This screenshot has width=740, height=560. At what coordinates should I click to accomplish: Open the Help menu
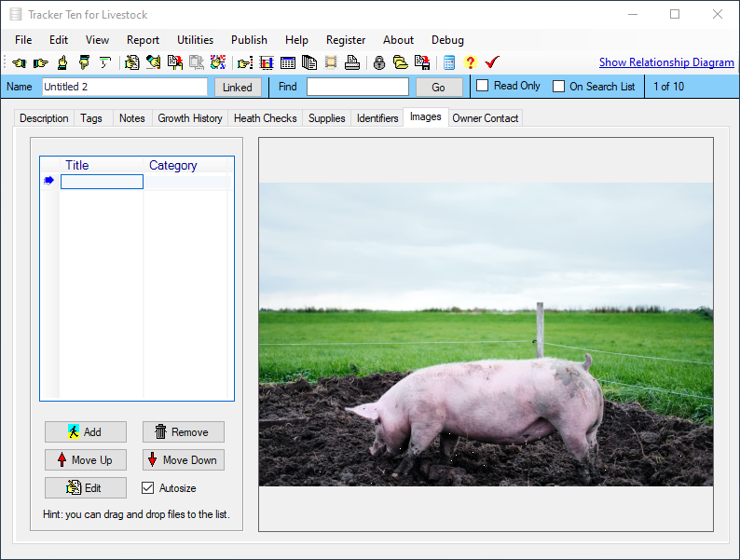click(x=297, y=40)
